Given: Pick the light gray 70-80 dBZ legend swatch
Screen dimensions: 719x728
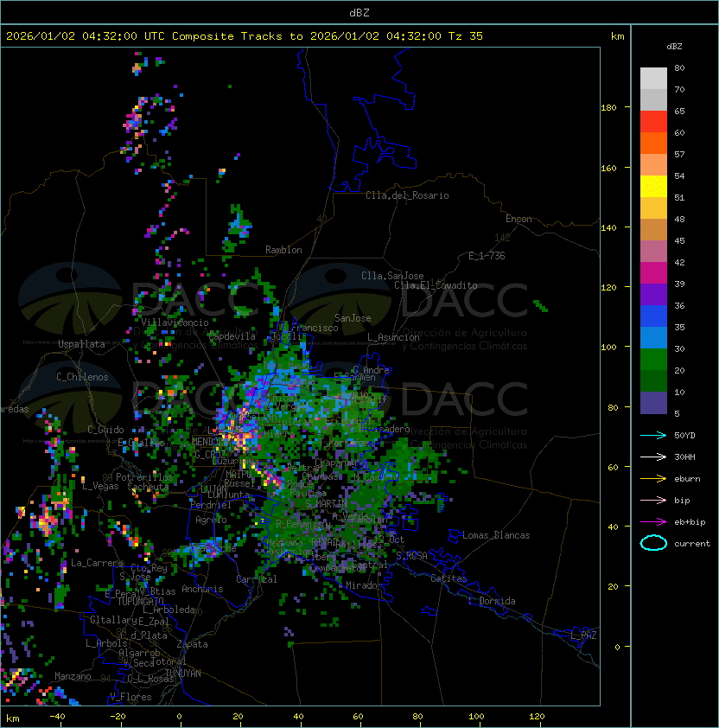Looking at the screenshot, I should [653, 78].
